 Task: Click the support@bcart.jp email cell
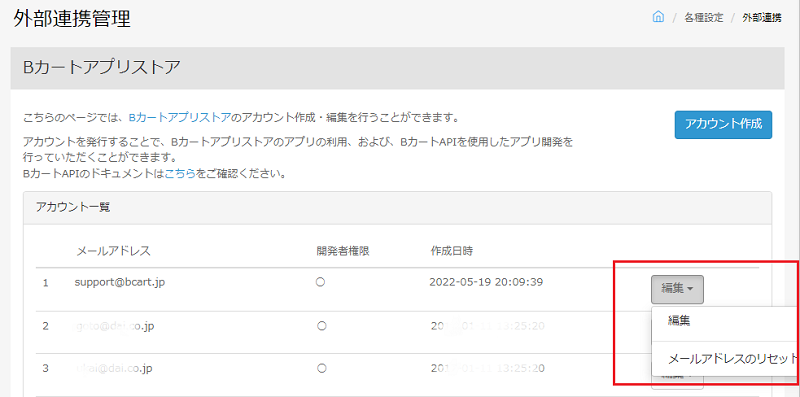coord(119,282)
